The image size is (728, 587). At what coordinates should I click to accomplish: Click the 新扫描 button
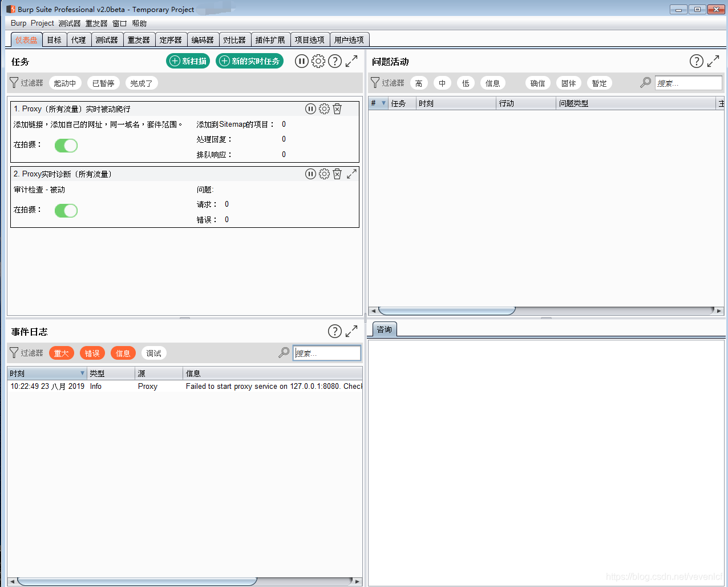click(188, 61)
